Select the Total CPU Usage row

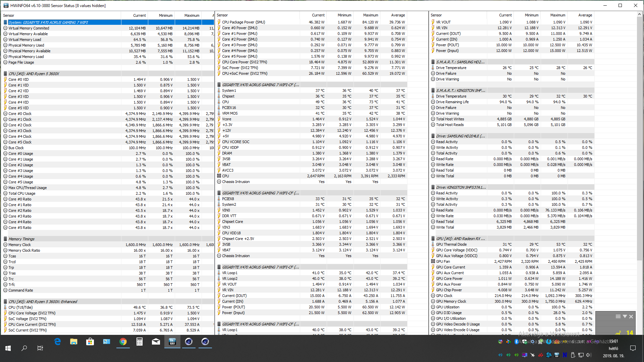tap(108, 193)
